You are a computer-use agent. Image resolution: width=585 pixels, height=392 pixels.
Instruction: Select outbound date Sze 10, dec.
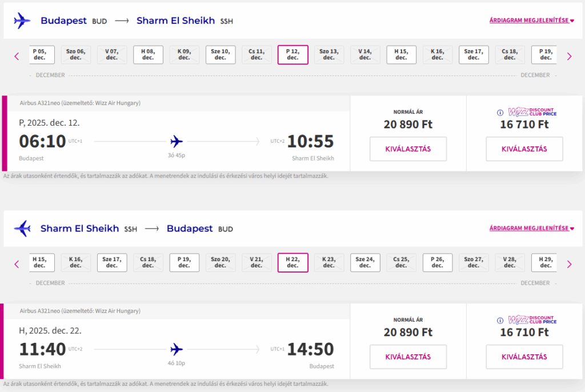point(221,55)
